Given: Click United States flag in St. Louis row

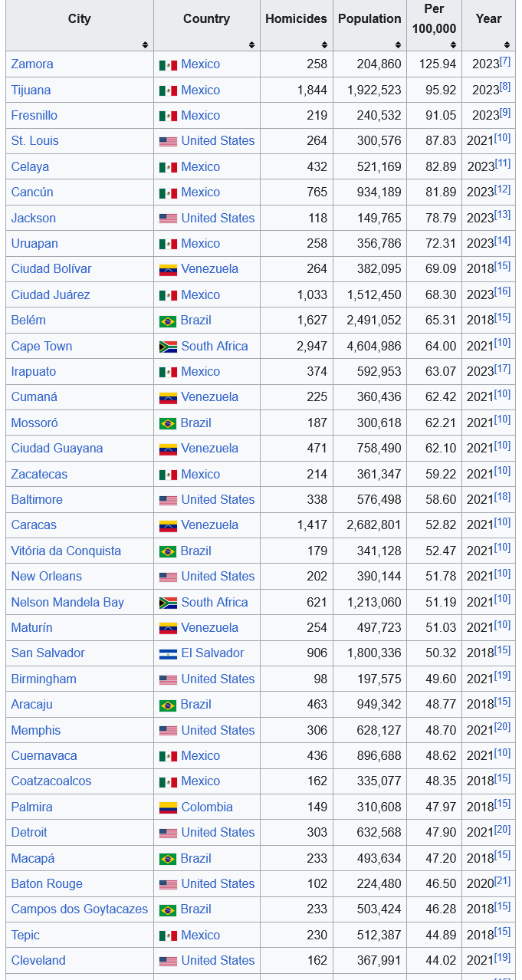Looking at the screenshot, I should coord(168,142).
